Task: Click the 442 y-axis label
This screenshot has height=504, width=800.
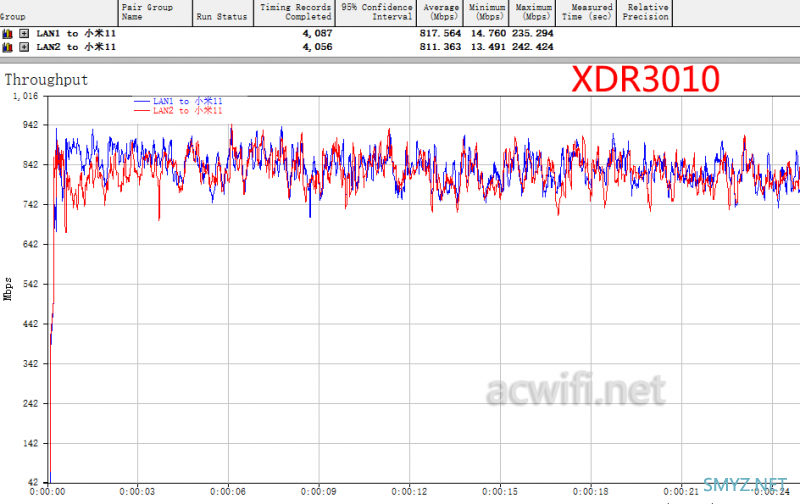Action: [30, 324]
